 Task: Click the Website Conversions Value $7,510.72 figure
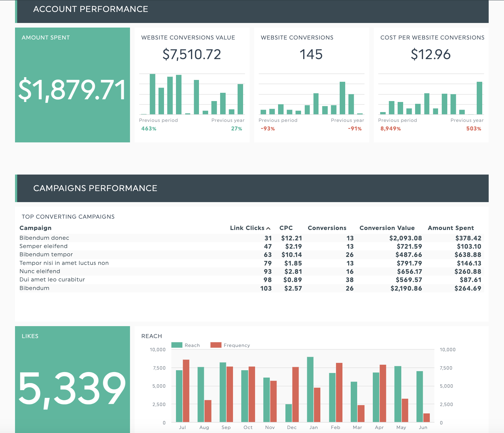192,55
